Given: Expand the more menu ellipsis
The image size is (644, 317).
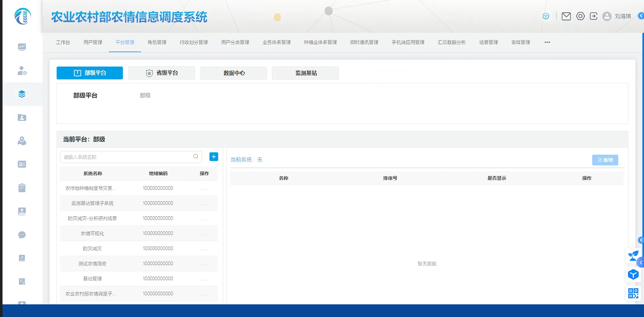Looking at the screenshot, I should click(547, 42).
